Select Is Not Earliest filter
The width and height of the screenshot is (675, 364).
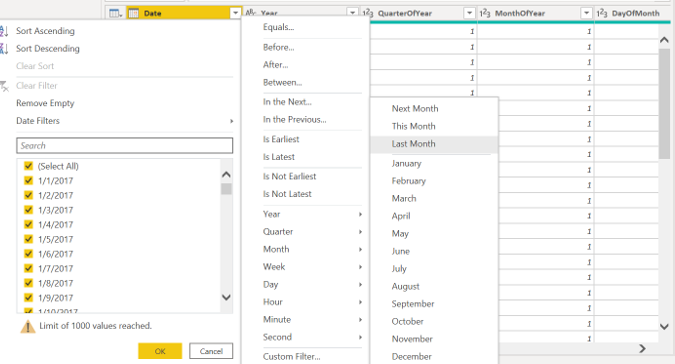[290, 176]
